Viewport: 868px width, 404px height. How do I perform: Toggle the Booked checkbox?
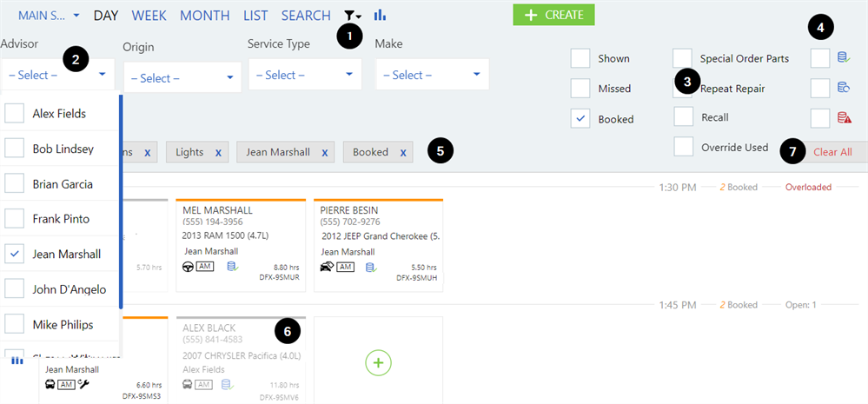580,119
